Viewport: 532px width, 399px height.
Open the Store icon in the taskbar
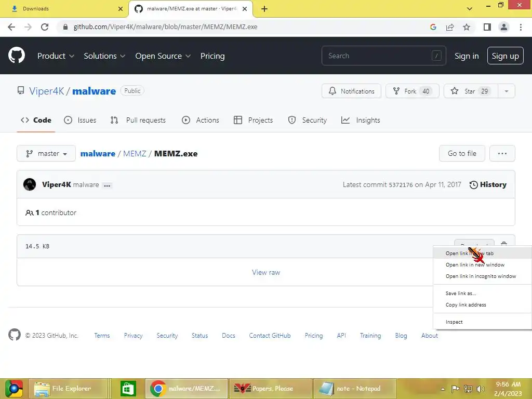tap(128, 389)
